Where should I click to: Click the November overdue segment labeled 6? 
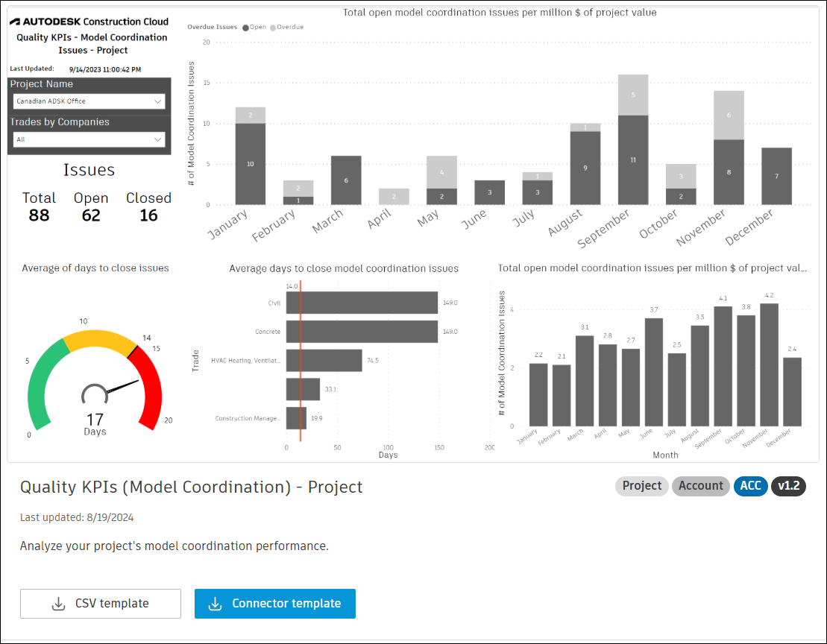[729, 115]
